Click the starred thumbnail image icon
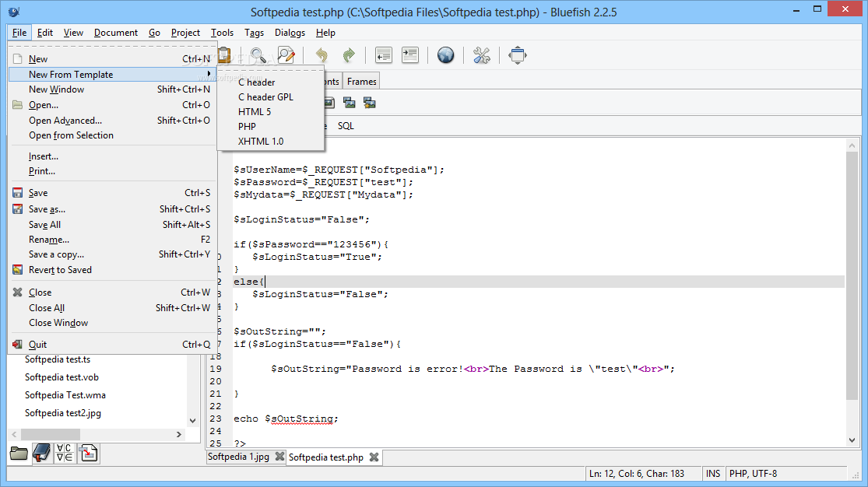The width and height of the screenshot is (868, 487). 369,103
